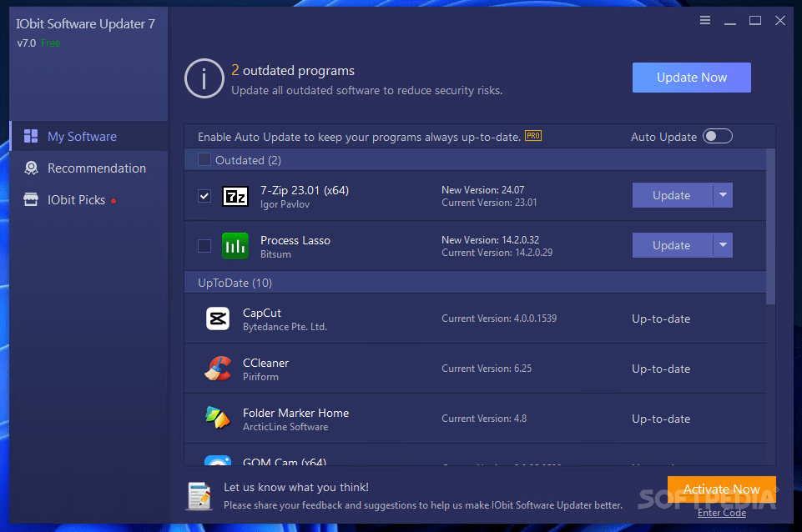The width and height of the screenshot is (802, 532).
Task: Enable the Auto Update toggle
Action: click(717, 136)
